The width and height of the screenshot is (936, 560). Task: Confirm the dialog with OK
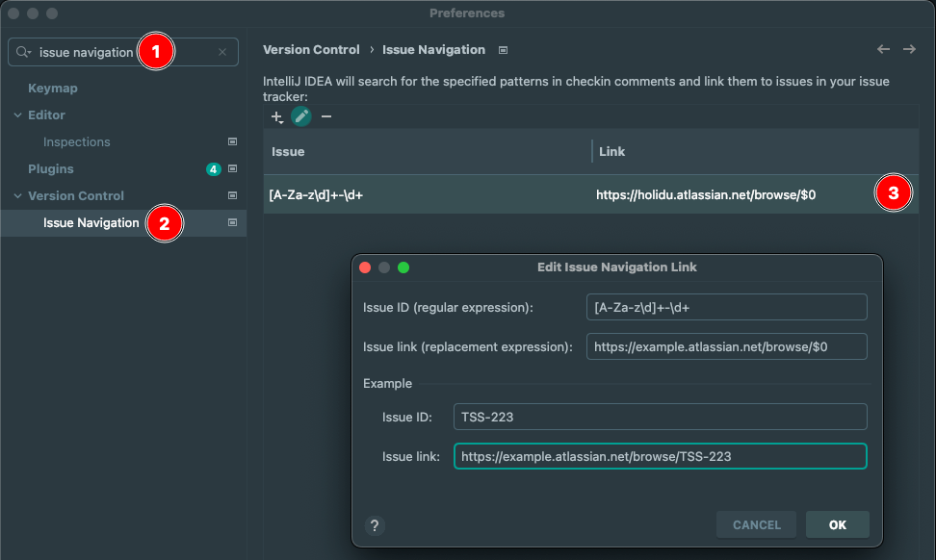point(837,524)
